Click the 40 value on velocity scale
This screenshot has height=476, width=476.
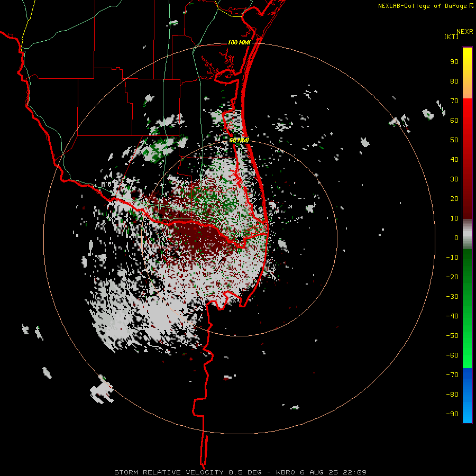click(x=454, y=160)
